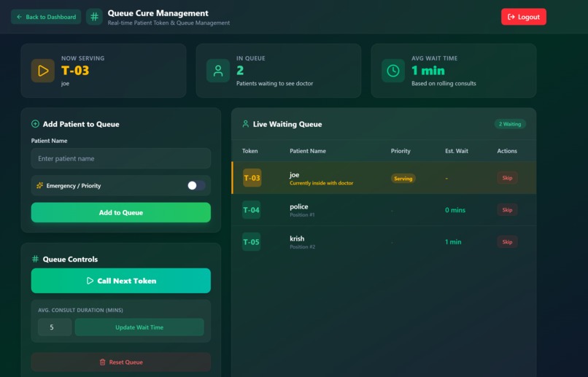Click Update Wait Time button
Image resolution: width=588 pixels, height=377 pixels.
pos(139,327)
